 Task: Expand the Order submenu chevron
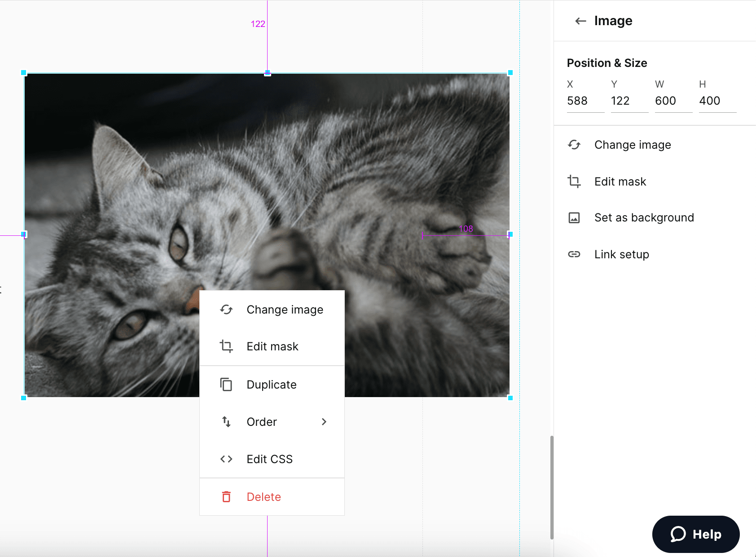(324, 422)
